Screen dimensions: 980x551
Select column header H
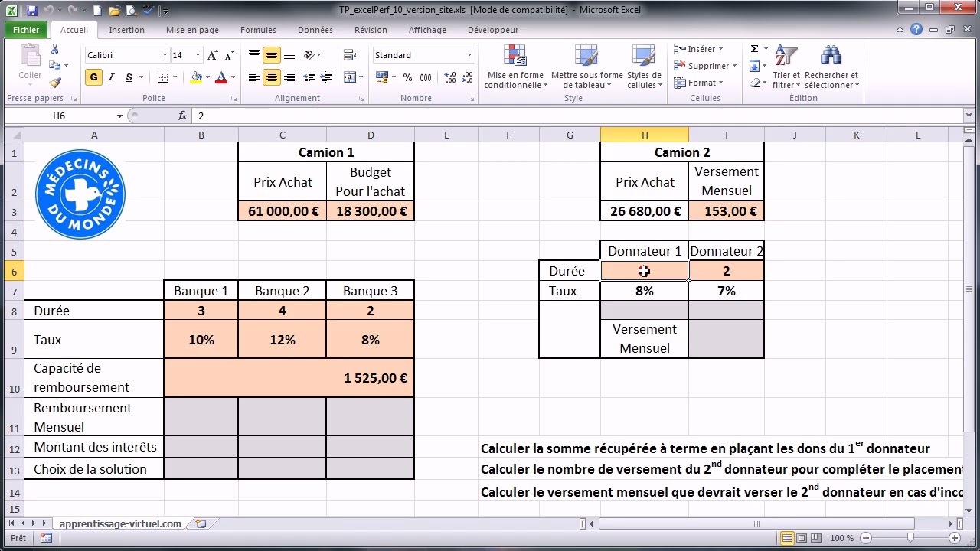pyautogui.click(x=644, y=135)
